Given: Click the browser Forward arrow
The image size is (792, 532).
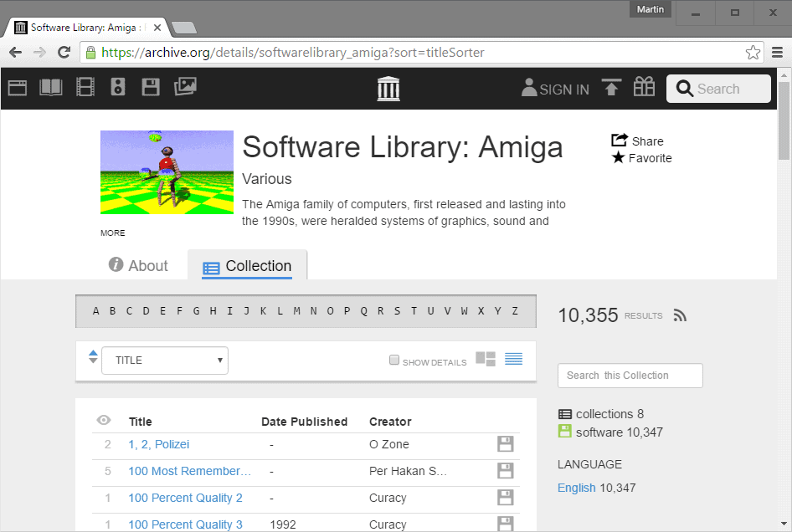Looking at the screenshot, I should [39, 52].
